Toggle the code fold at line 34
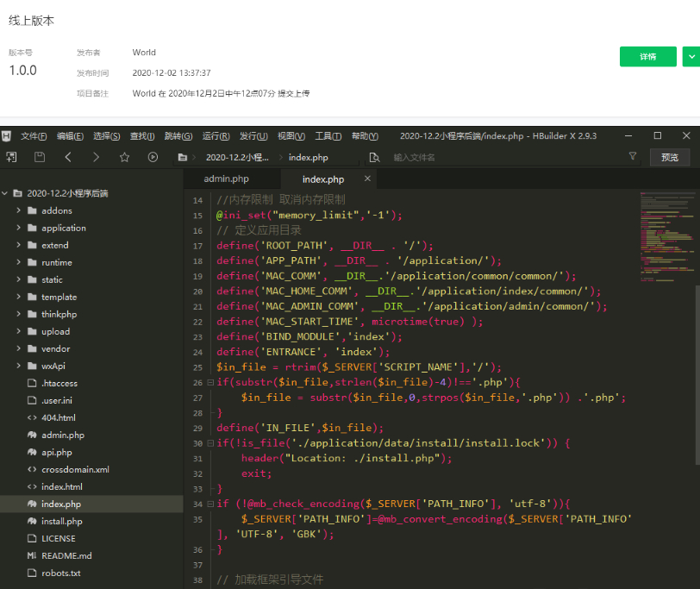The height and width of the screenshot is (589, 700). click(210, 504)
